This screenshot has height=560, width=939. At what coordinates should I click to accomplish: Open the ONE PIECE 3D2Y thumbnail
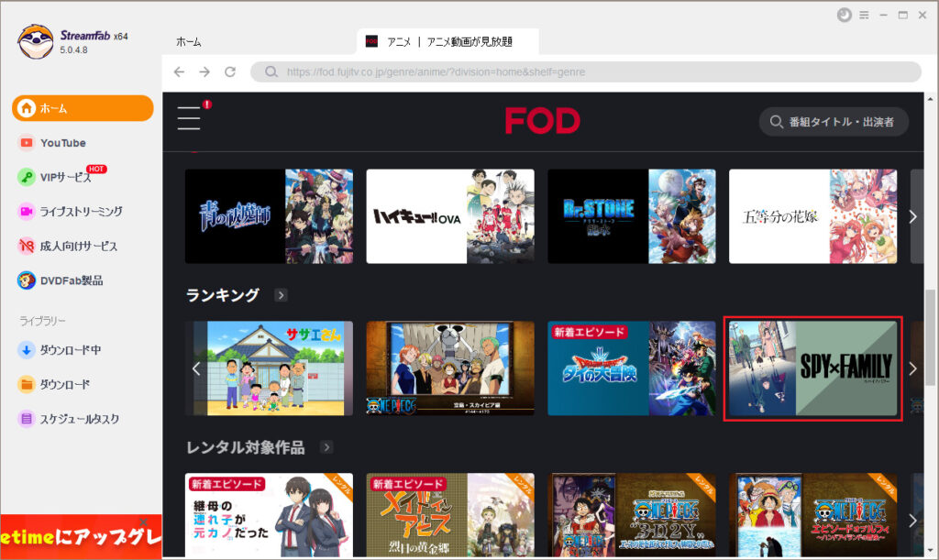click(632, 514)
